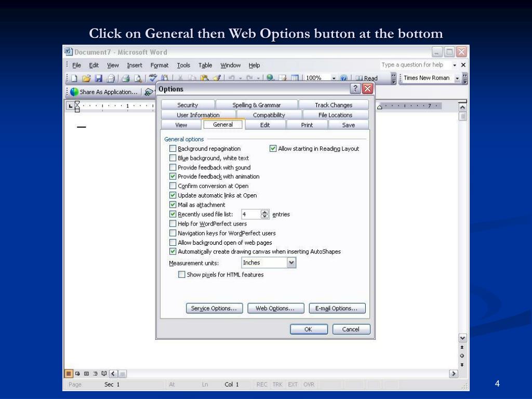Click the horizontal scrollbar right arrow

(453, 374)
